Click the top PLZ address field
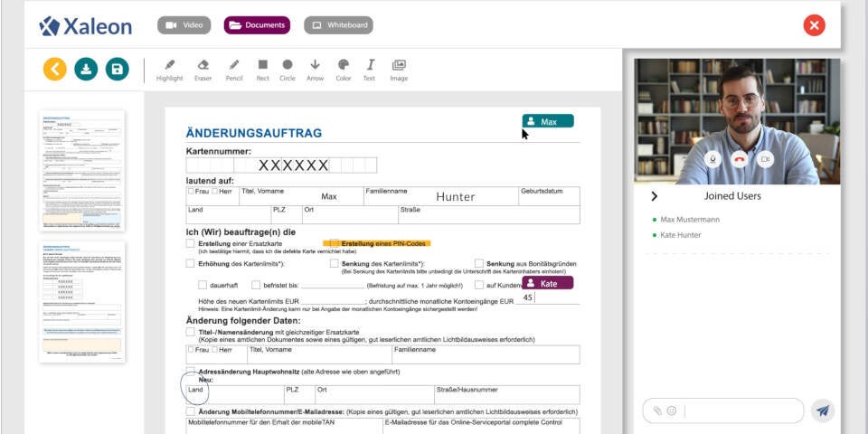Image resolution: width=868 pixels, height=434 pixels. [287, 215]
